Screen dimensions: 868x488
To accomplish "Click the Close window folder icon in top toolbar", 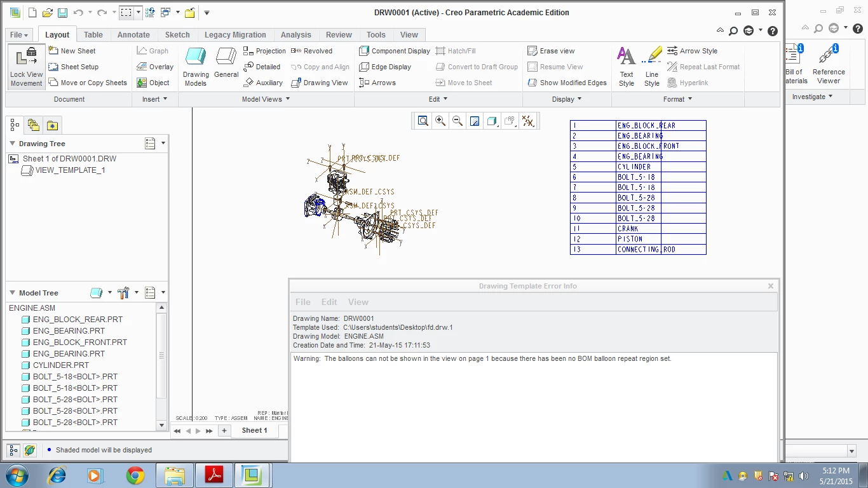I will pos(189,13).
